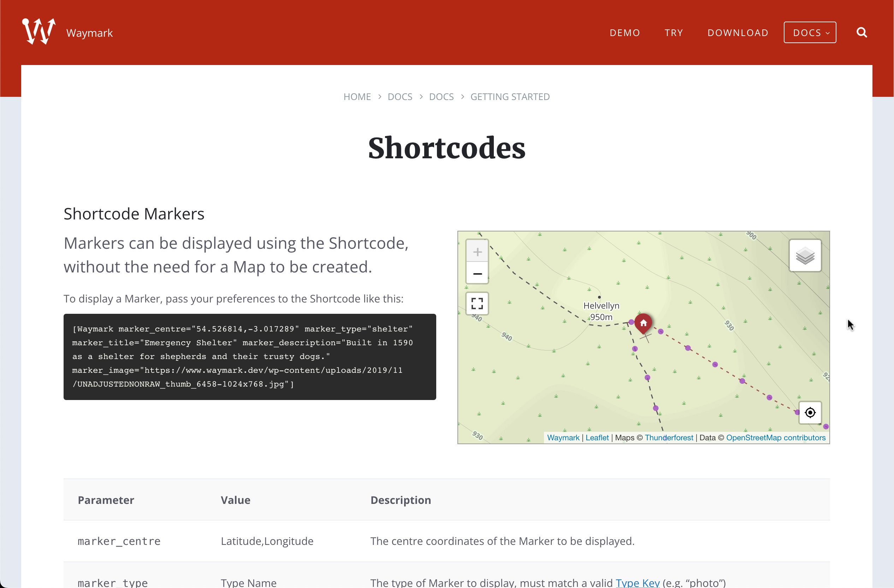Click the Leaflet attribution link
Image resolution: width=894 pixels, height=588 pixels.
(x=597, y=438)
